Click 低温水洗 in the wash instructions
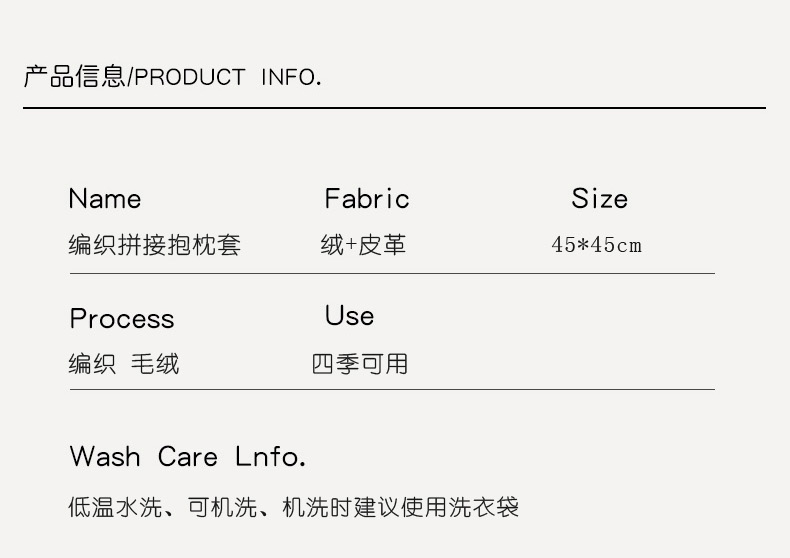Image resolution: width=790 pixels, height=558 pixels. coord(115,508)
